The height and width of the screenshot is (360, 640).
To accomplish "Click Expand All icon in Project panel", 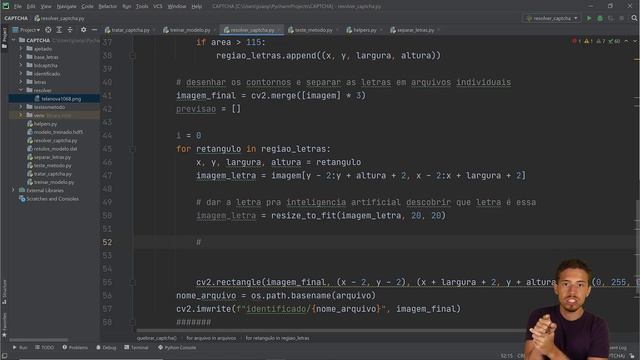I will (x=59, y=30).
